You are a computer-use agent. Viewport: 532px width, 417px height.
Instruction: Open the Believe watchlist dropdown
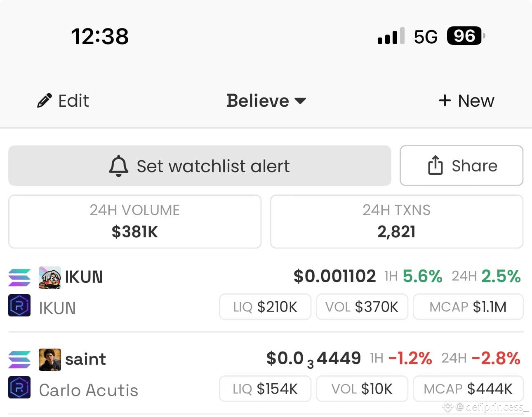(x=266, y=101)
